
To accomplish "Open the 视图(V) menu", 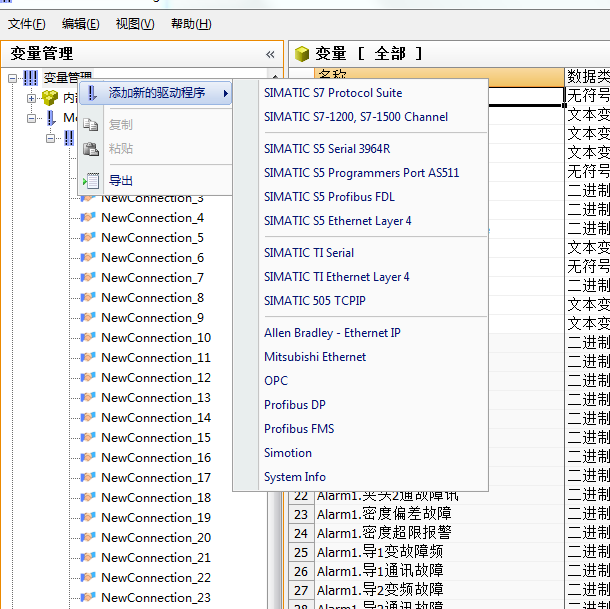I will [135, 24].
